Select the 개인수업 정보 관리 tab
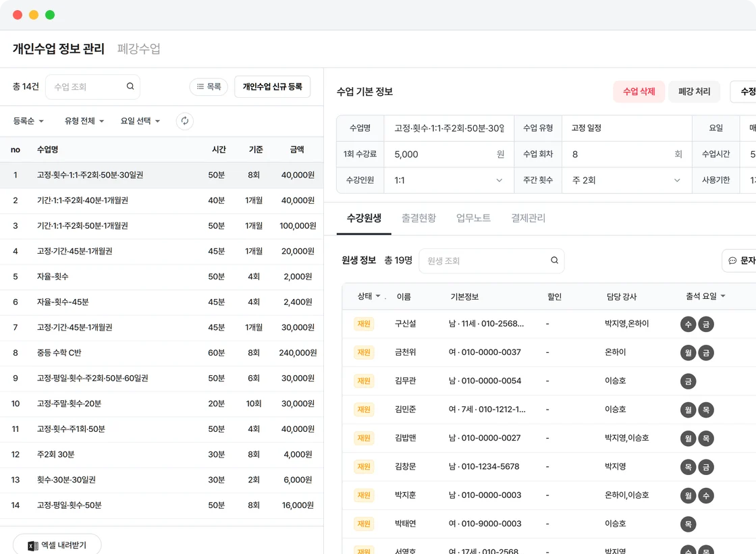 click(58, 49)
